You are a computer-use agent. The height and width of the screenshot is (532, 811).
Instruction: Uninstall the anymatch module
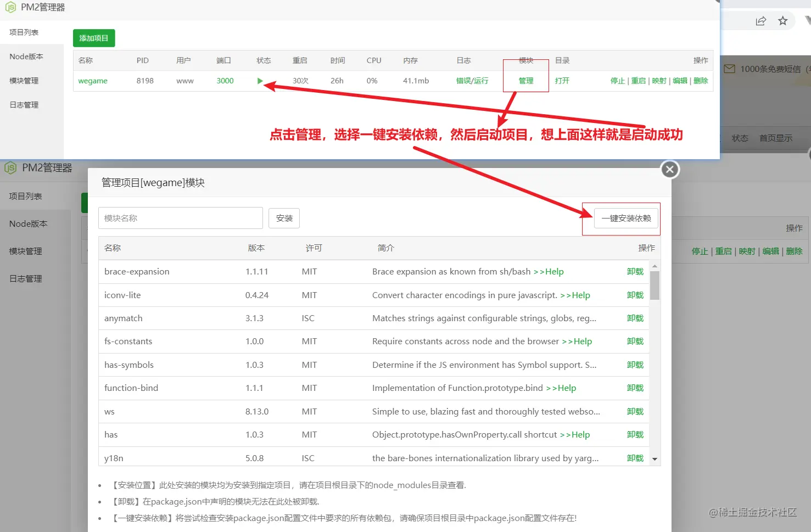click(635, 318)
